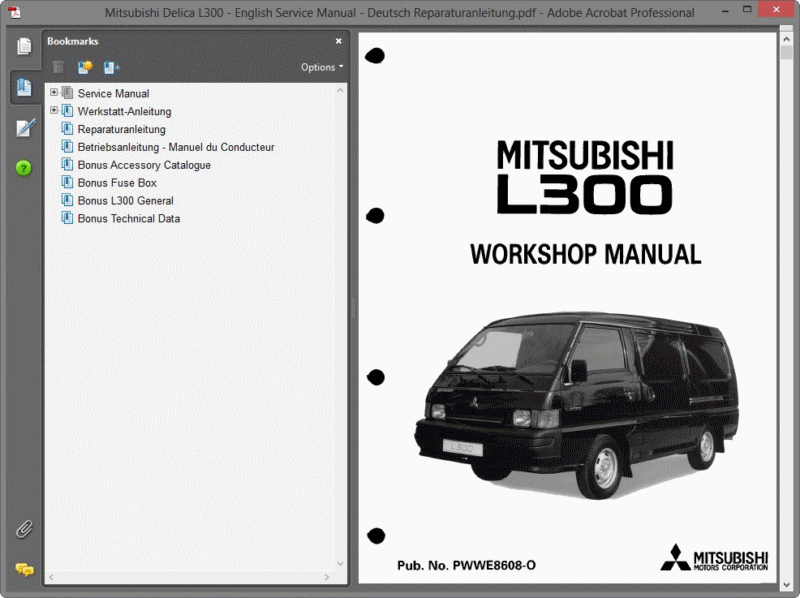Open the Bonus L300 General bookmark
Screen dimensions: 800x598
pos(126,201)
